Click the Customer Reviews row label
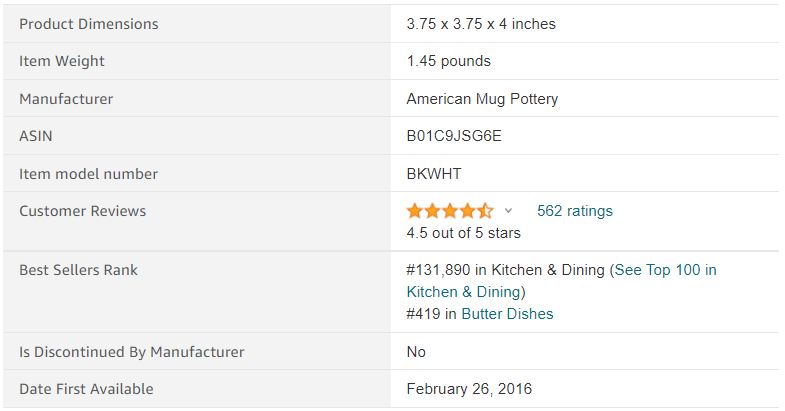 (82, 211)
